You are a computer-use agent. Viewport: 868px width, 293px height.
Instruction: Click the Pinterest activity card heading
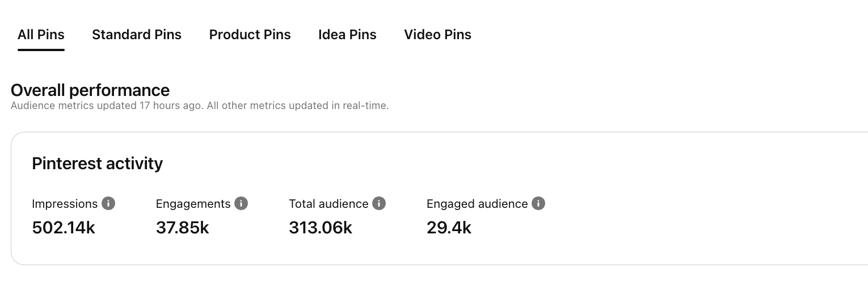(98, 164)
